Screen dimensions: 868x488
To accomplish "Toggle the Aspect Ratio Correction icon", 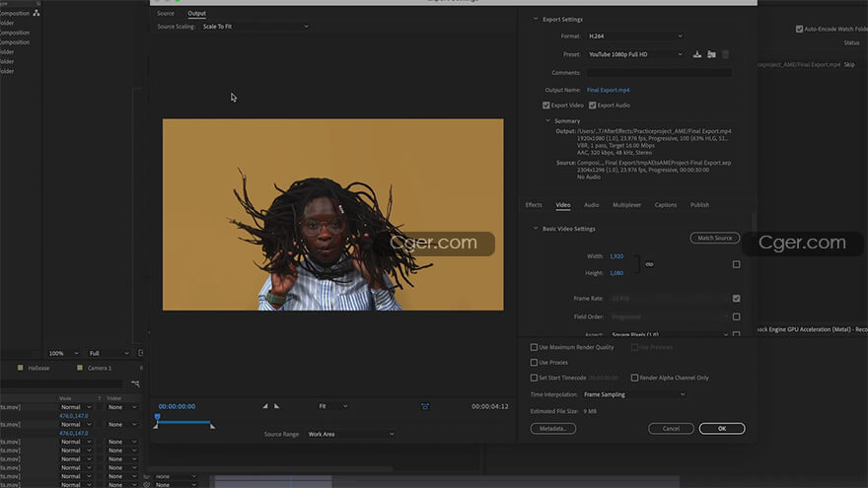I will pyautogui.click(x=424, y=406).
